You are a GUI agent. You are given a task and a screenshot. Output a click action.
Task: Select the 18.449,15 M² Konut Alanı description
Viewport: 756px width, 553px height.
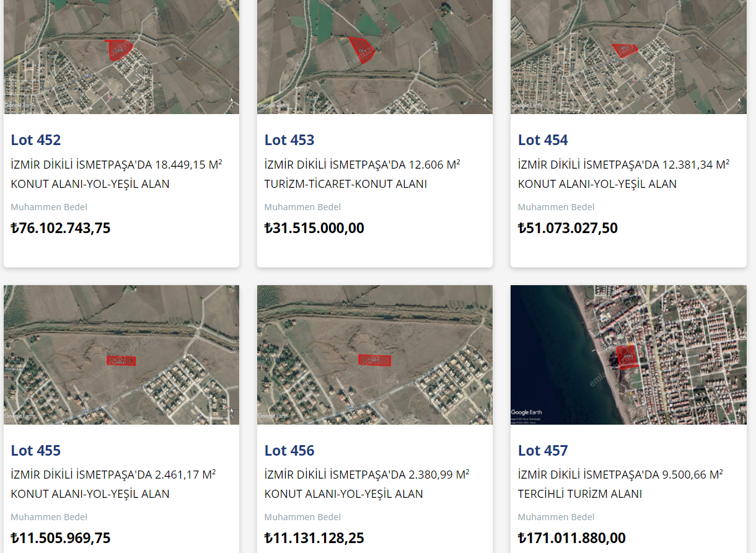116,174
